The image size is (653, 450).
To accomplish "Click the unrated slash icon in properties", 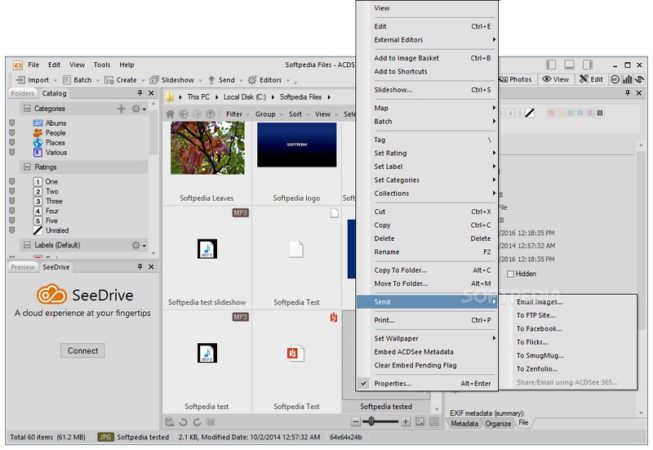I will click(x=529, y=113).
